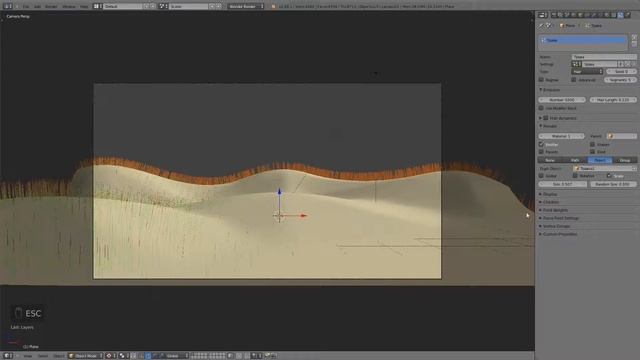Open the Help menu
The width and height of the screenshot is (640, 360).
click(84, 6)
